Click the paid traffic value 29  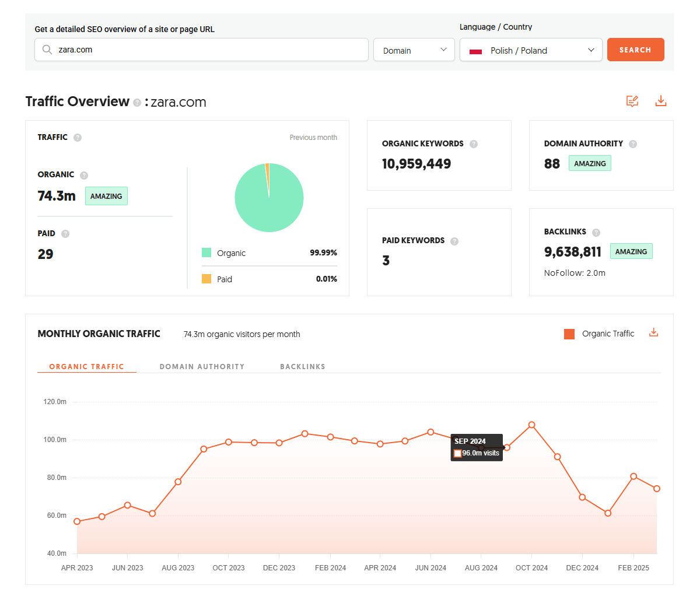45,254
